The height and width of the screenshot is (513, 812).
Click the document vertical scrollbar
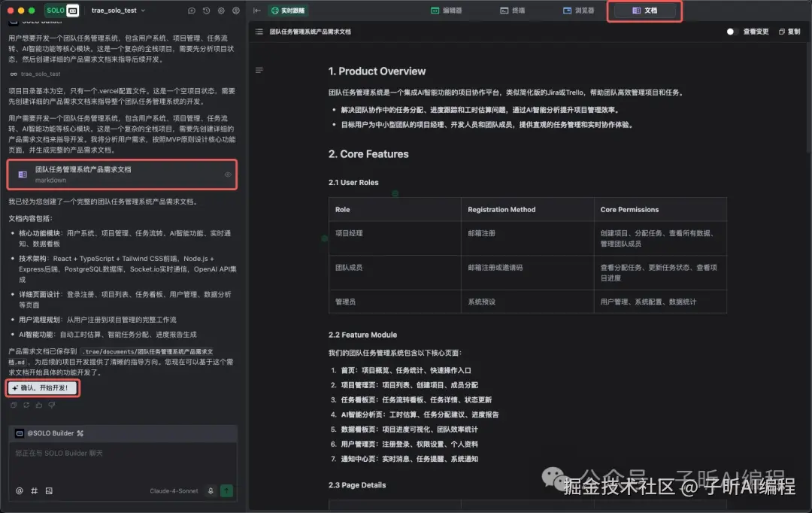coord(809,99)
